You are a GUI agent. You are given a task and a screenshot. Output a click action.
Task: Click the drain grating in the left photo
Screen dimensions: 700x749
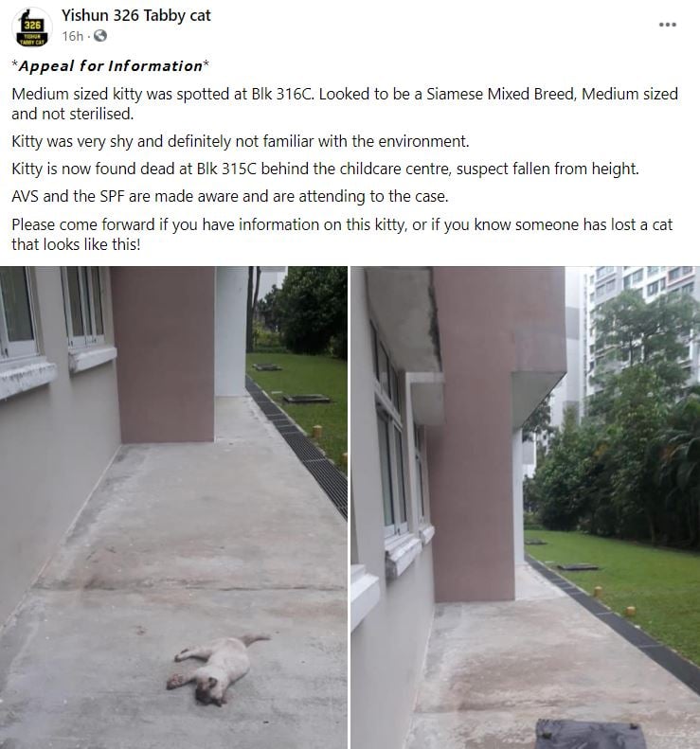(x=298, y=448)
